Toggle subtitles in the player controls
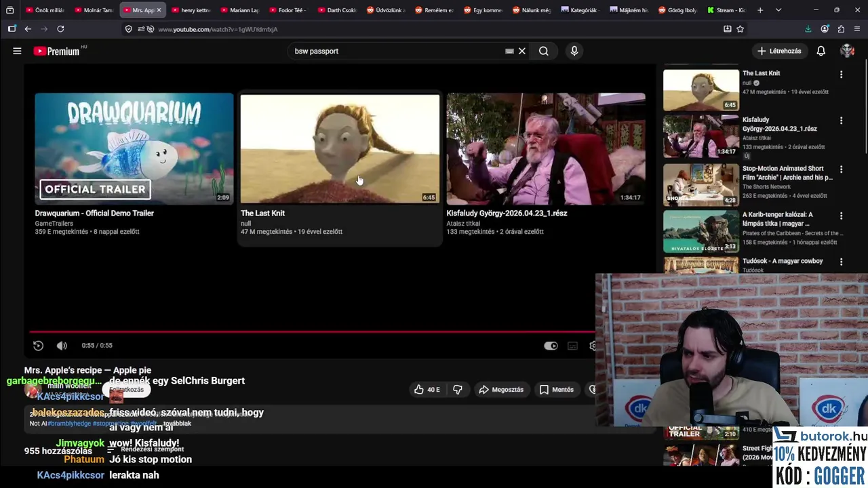Image resolution: width=868 pixels, height=488 pixels. tap(572, 346)
